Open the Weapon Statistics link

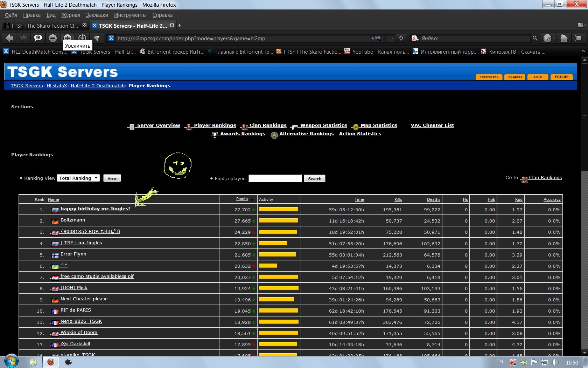tap(323, 125)
